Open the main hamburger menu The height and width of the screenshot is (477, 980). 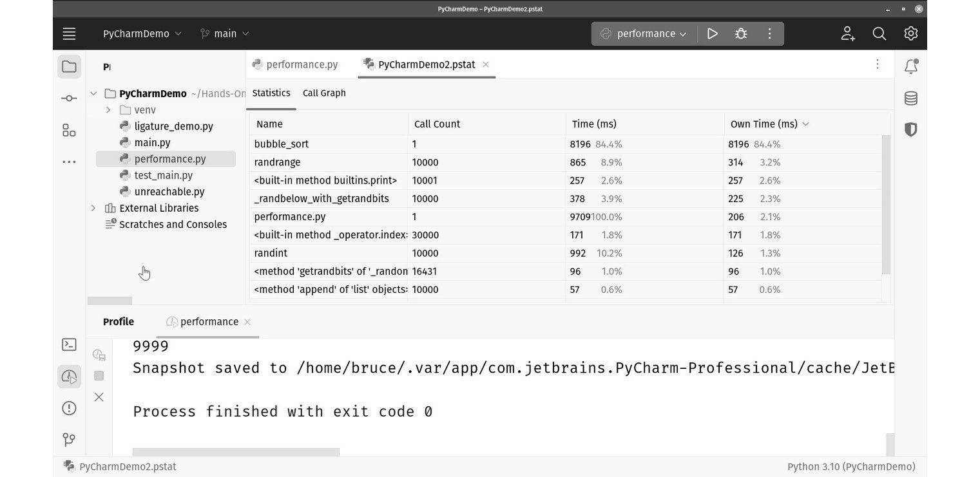pos(69,33)
